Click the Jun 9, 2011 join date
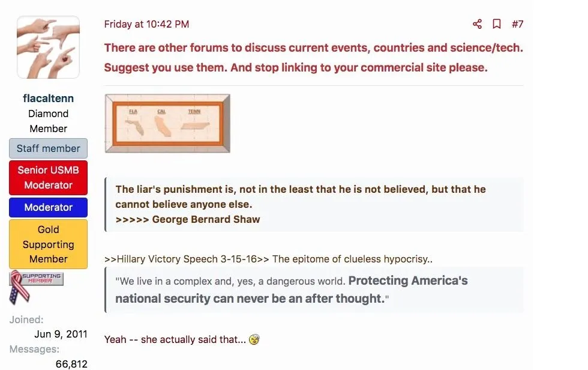 pos(61,334)
